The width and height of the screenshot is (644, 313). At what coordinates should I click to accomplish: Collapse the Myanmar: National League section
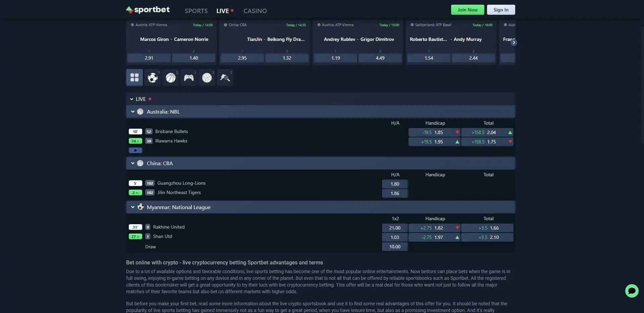click(132, 207)
